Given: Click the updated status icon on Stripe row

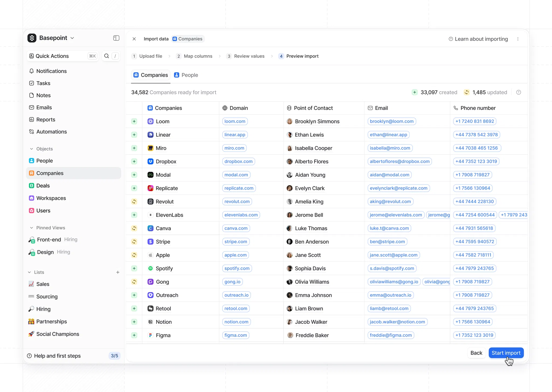Looking at the screenshot, I should (134, 242).
